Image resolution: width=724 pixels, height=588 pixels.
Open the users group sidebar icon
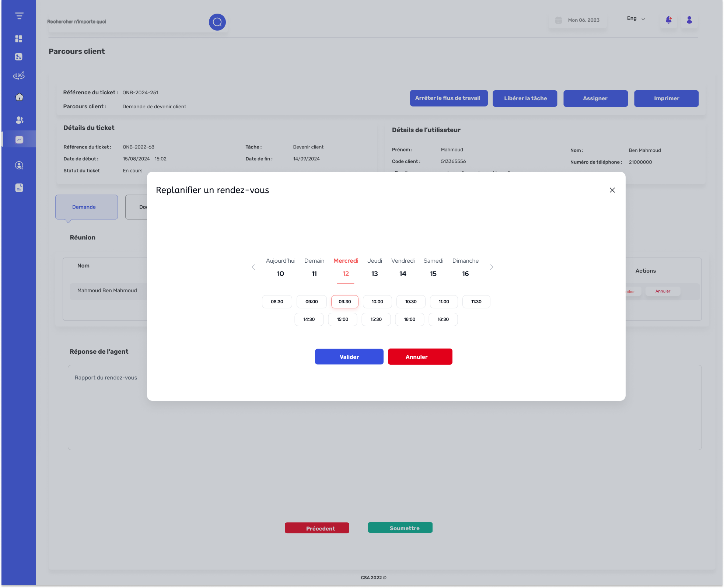[x=20, y=120]
